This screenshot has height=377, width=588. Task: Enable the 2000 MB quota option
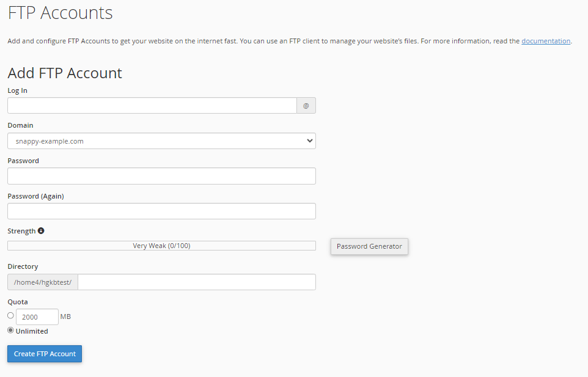10,314
